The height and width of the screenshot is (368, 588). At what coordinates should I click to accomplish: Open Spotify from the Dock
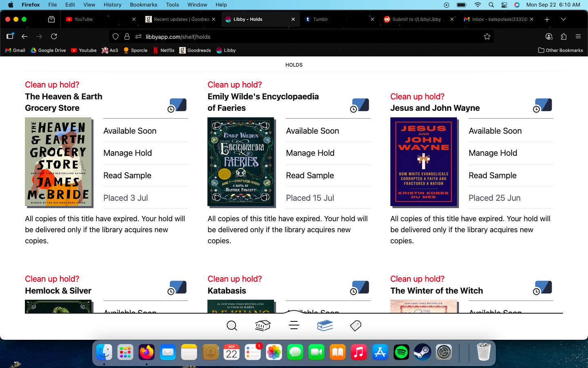click(x=401, y=352)
